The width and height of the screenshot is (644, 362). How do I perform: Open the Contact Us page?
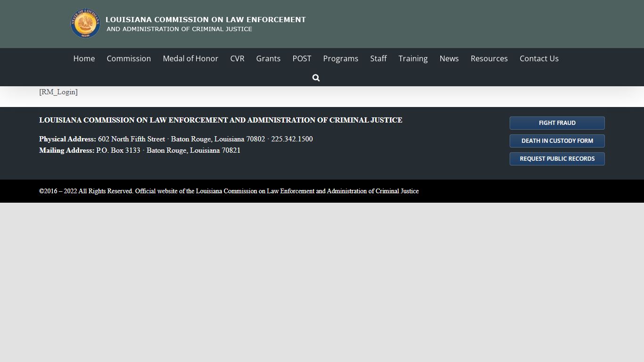pos(539,58)
